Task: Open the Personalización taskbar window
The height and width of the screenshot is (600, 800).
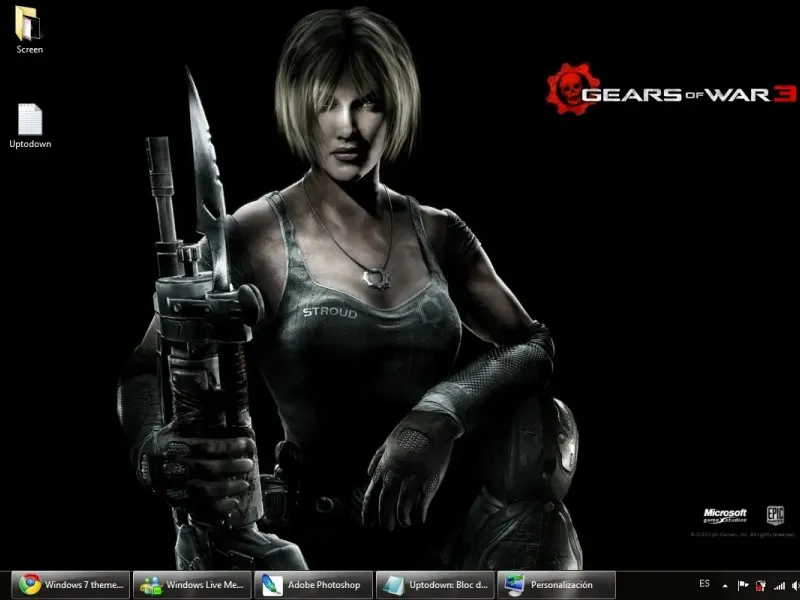Action: click(556, 585)
